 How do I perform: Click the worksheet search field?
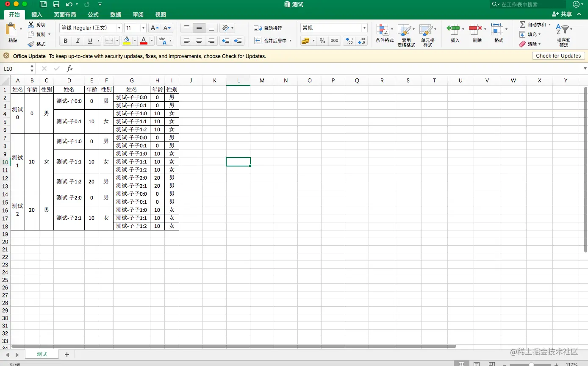coord(528,4)
